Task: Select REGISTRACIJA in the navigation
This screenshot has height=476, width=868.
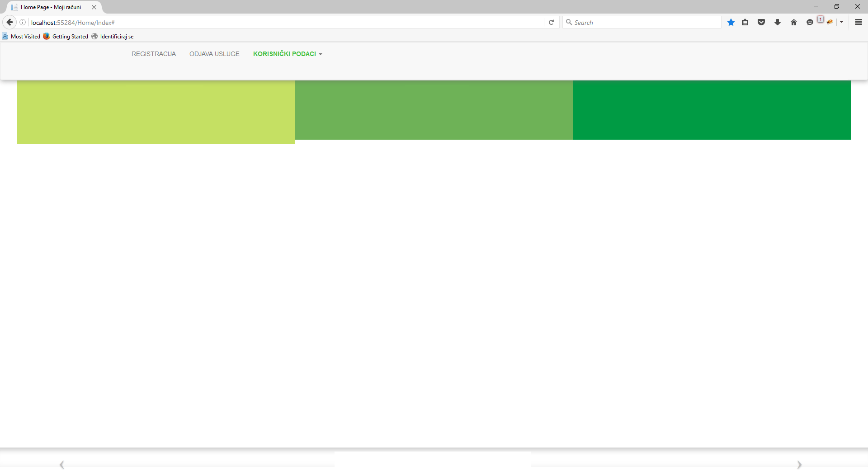Action: [x=153, y=54]
